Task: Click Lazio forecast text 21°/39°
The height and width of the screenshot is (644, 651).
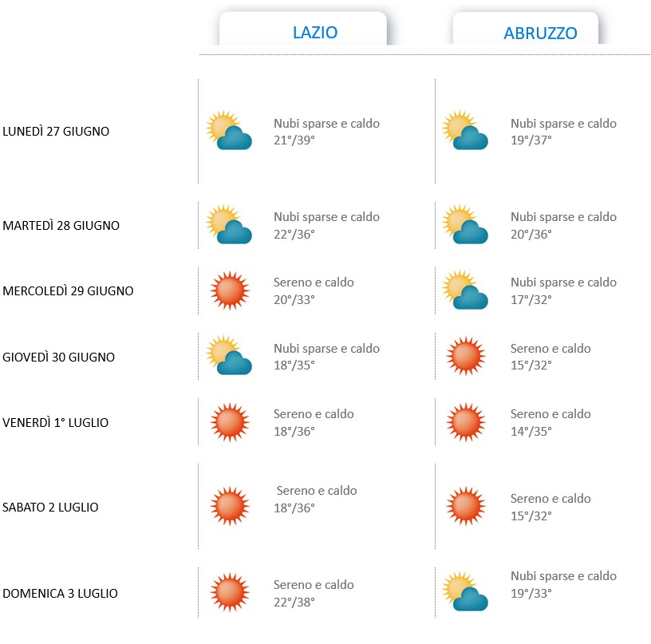Action: click(x=294, y=140)
